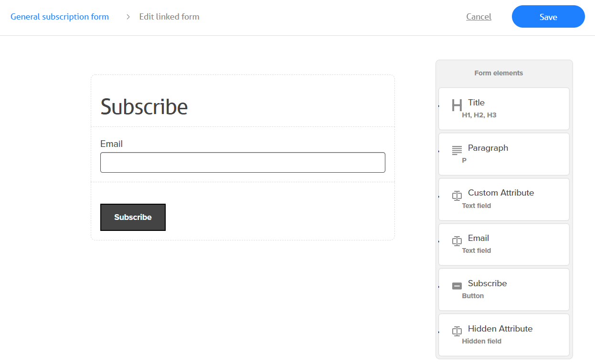Open General subscription form breadcrumb link

tap(60, 17)
